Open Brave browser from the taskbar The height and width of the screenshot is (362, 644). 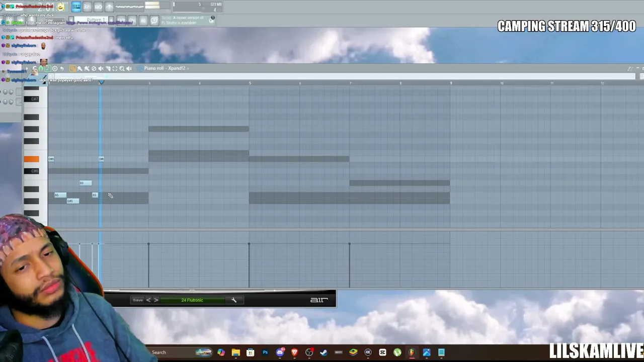[x=295, y=352]
